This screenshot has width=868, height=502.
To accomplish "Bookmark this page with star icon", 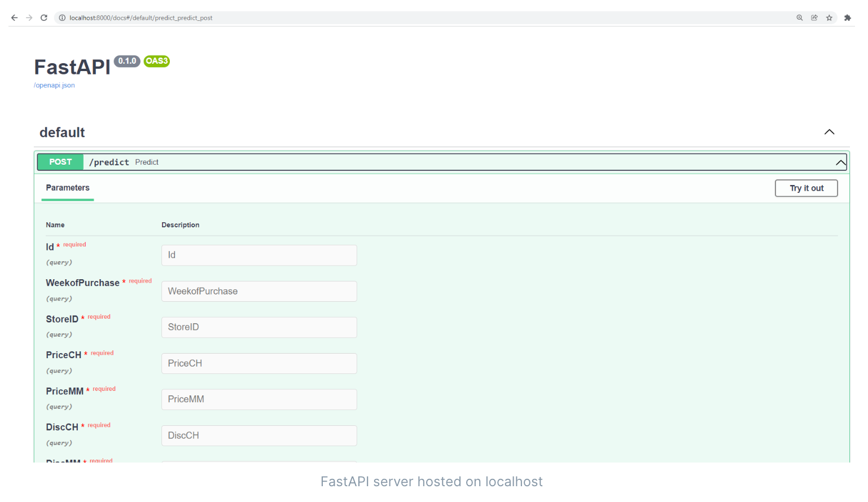I will tap(829, 18).
